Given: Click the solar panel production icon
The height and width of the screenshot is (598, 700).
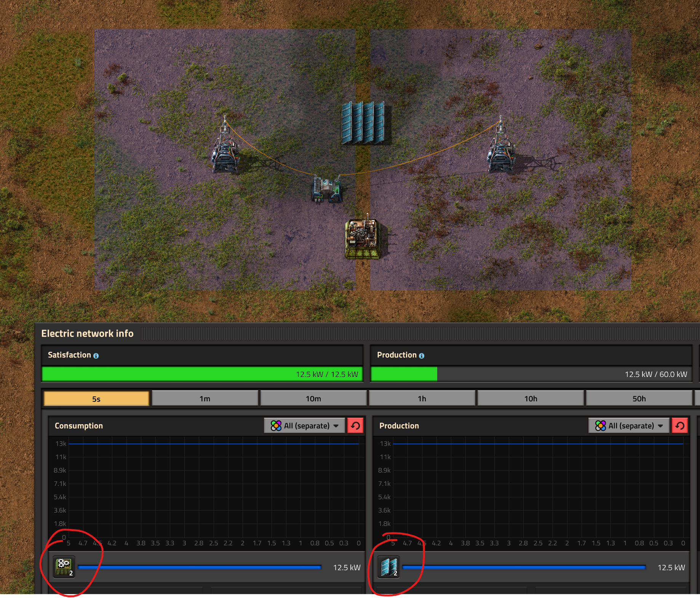Looking at the screenshot, I should pyautogui.click(x=388, y=567).
